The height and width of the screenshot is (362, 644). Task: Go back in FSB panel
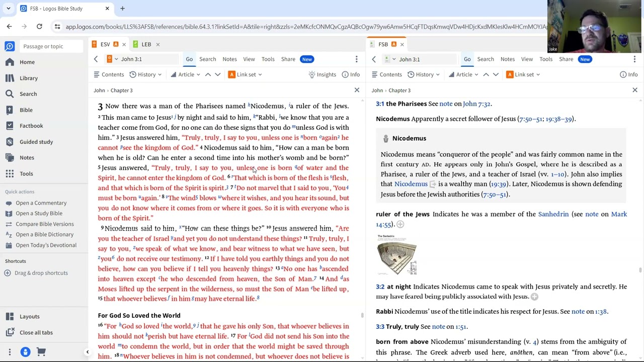pos(374,59)
